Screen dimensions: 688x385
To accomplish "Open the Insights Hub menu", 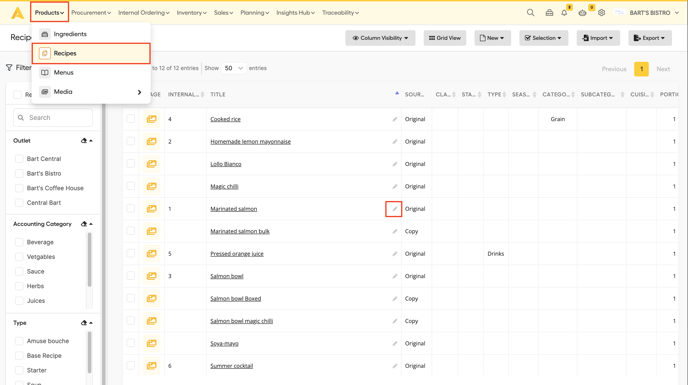I will [x=295, y=13].
